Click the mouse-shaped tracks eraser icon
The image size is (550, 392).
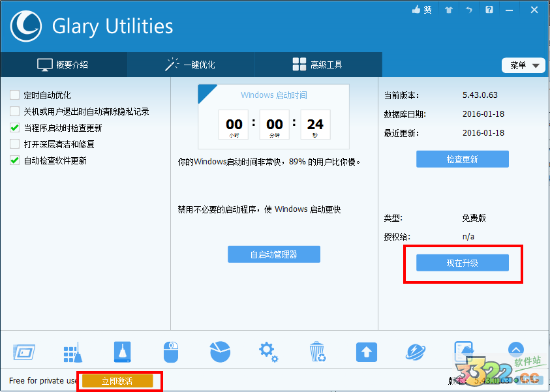point(171,352)
